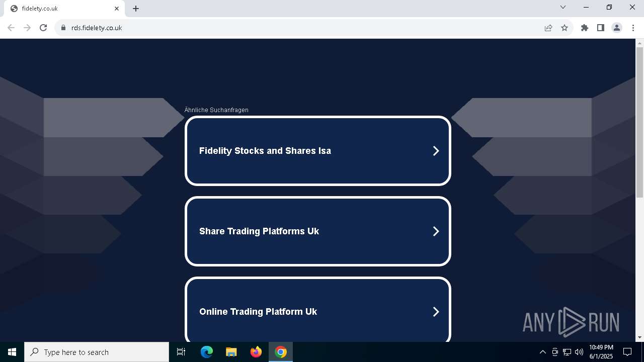The image size is (644, 362).
Task: Open Online Trading Platform Uk link
Action: coord(318,310)
